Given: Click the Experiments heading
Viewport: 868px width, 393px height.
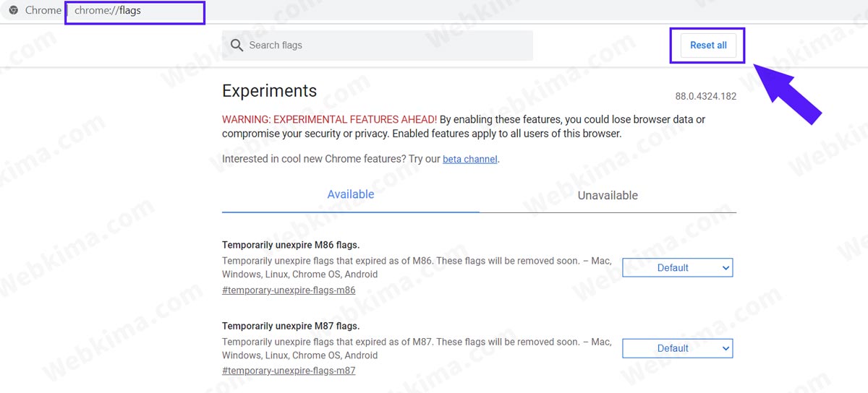Looking at the screenshot, I should click(x=269, y=91).
